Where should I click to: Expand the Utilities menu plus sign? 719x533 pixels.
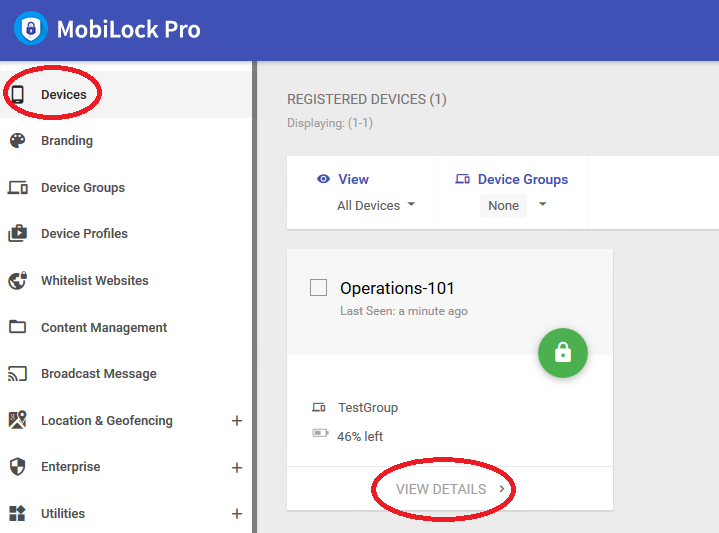point(237,514)
